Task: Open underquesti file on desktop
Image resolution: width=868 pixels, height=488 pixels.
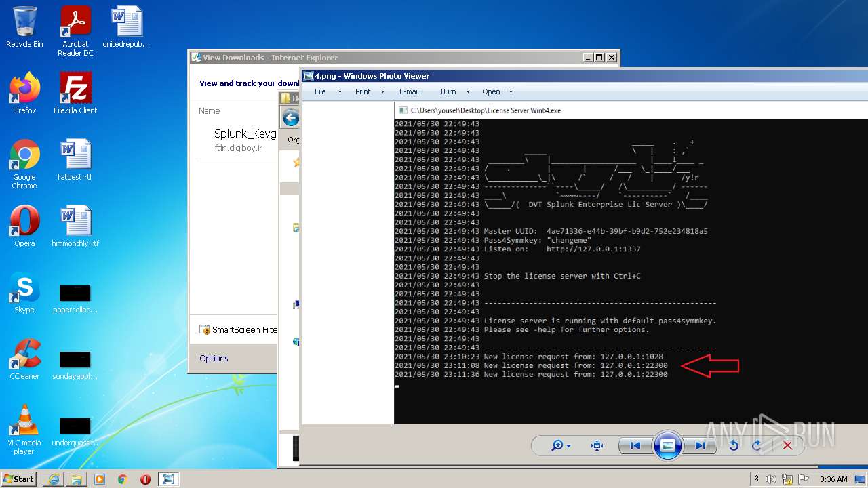Action: (x=75, y=432)
